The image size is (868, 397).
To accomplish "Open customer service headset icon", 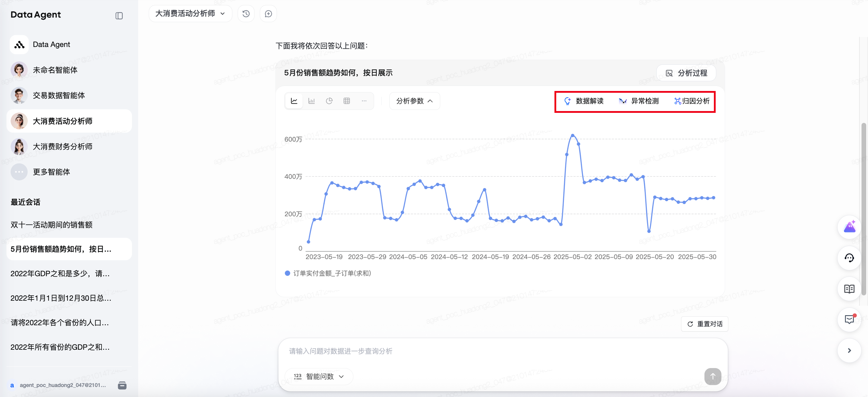I will (849, 258).
